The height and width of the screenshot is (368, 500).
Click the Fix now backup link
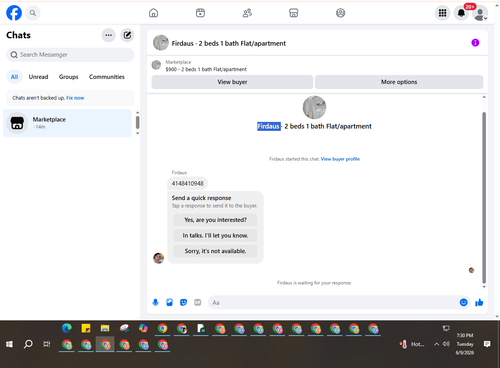tap(75, 98)
